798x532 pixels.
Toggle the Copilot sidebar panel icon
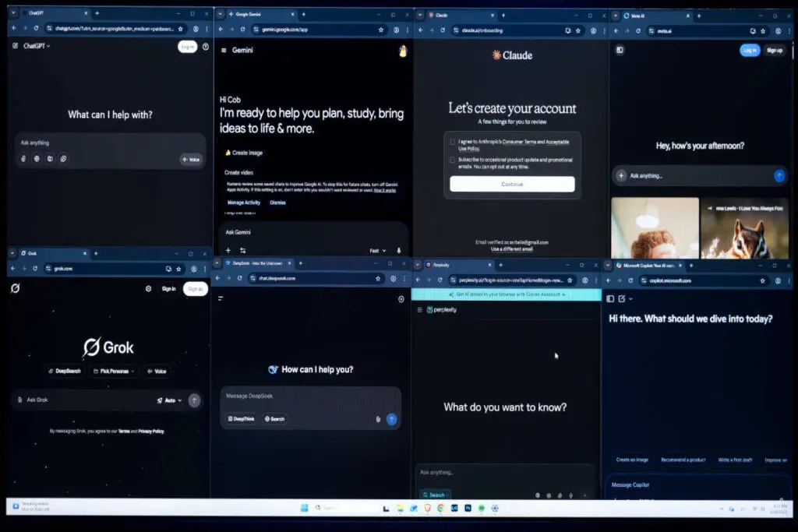click(610, 298)
